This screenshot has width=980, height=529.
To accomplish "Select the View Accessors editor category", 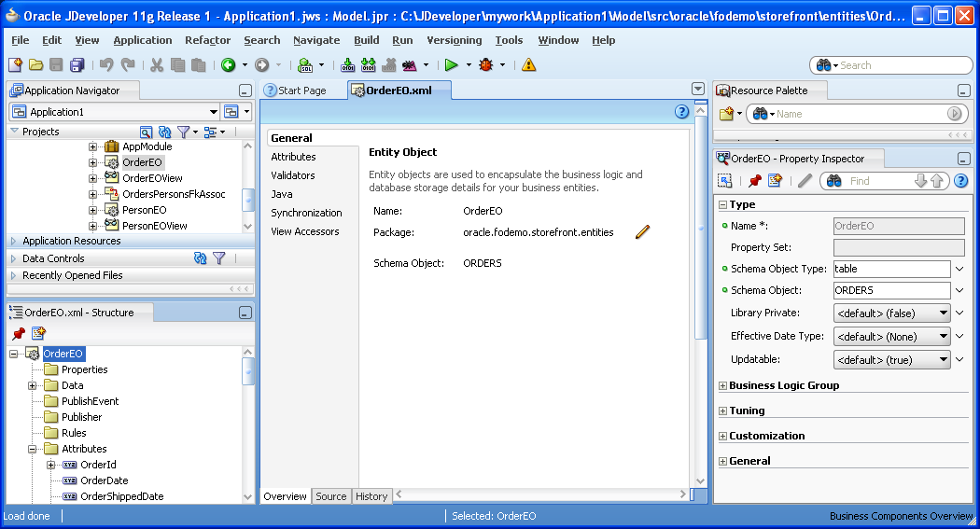I will click(305, 231).
